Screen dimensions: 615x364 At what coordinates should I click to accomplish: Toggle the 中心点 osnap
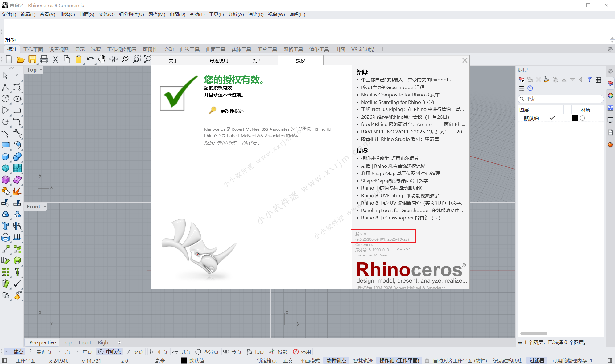click(x=109, y=352)
